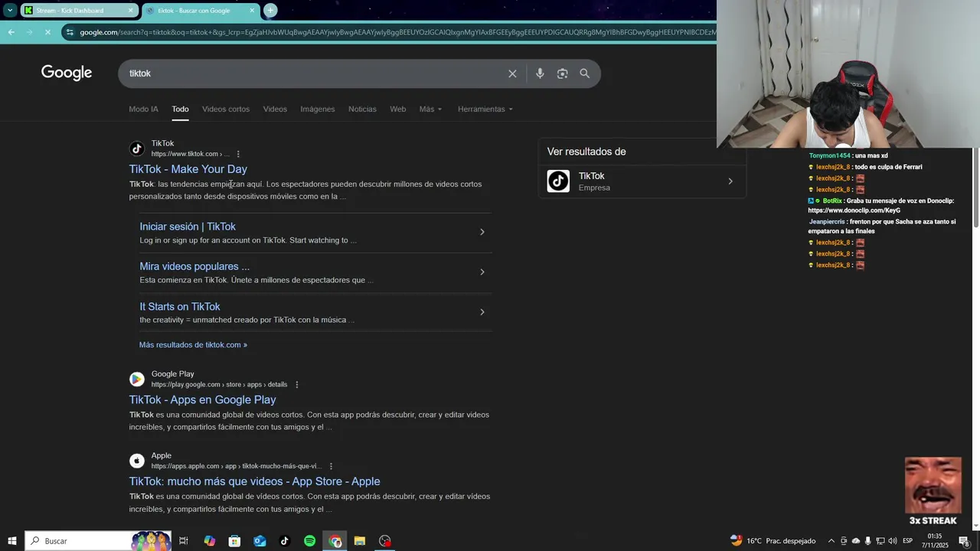Switch to Modo IA results
Screen dimensions: 980x551
(143, 109)
